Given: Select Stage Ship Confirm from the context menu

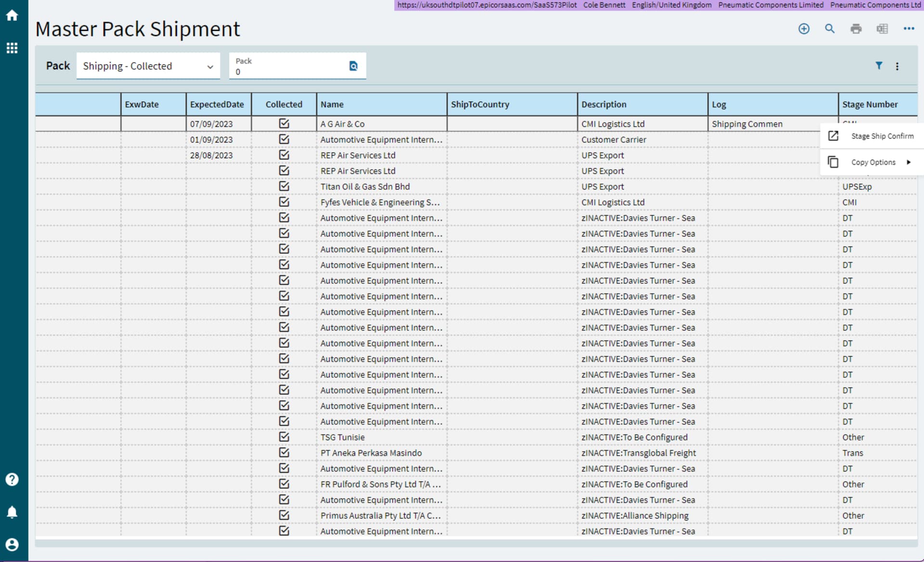Looking at the screenshot, I should 883,136.
